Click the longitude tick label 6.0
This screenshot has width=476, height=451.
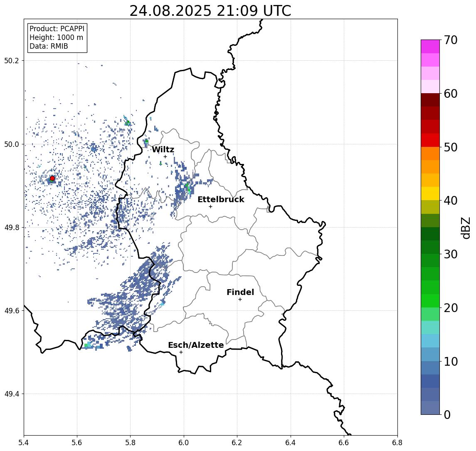pyautogui.click(x=184, y=443)
